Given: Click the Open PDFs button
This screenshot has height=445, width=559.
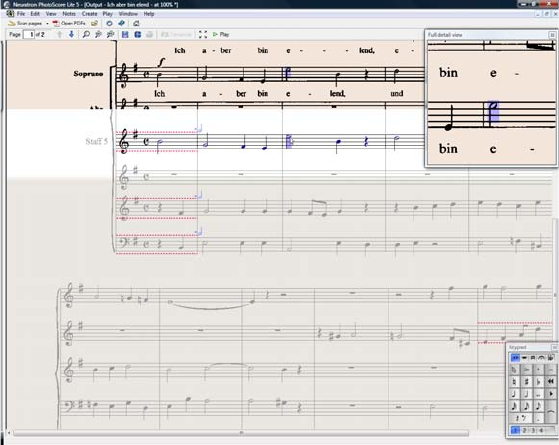Looking at the screenshot, I should tap(69, 24).
